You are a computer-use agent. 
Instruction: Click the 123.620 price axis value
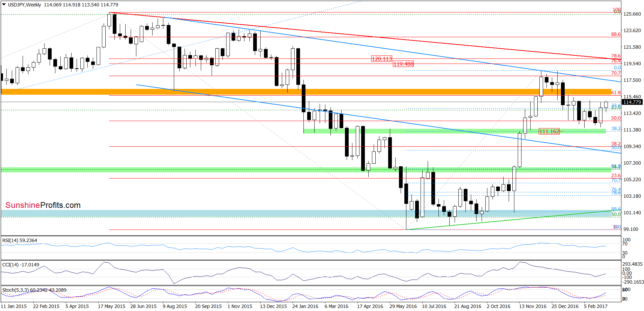[x=632, y=30]
